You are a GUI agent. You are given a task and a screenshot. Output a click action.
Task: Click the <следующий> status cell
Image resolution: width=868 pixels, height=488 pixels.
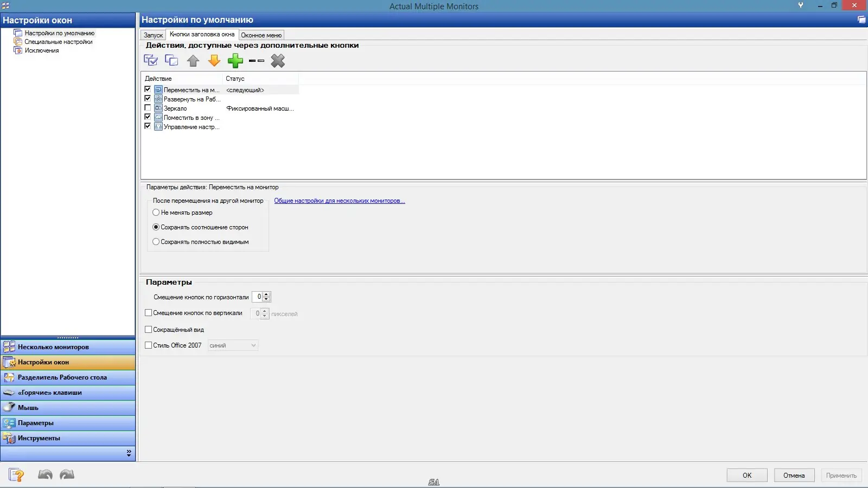pos(245,90)
